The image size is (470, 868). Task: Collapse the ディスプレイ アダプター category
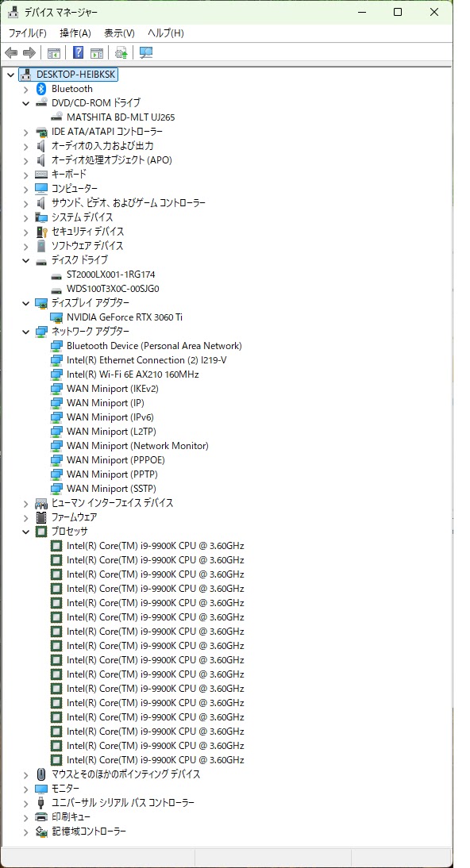click(25, 303)
